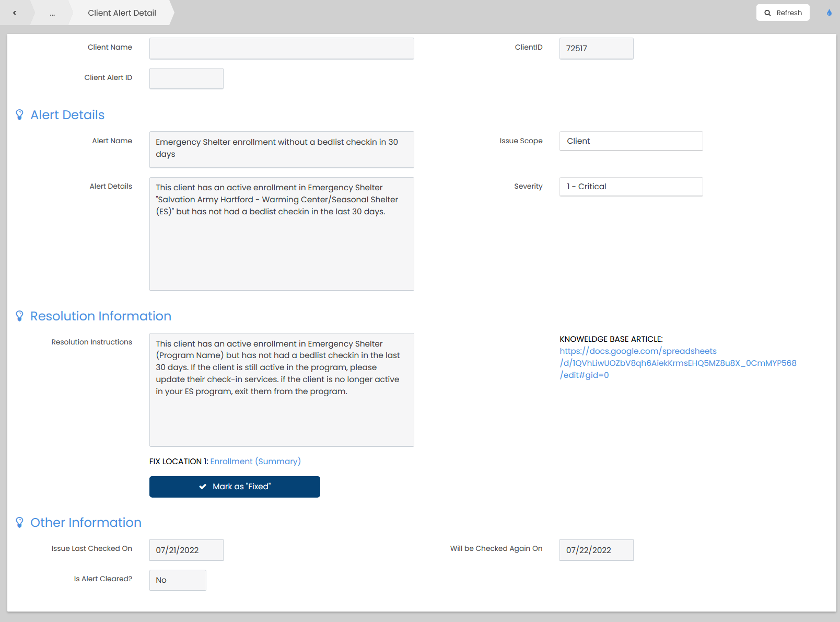Viewport: 840px width, 622px height.
Task: Click the magnifier icon in Refresh button
Action: click(x=767, y=13)
